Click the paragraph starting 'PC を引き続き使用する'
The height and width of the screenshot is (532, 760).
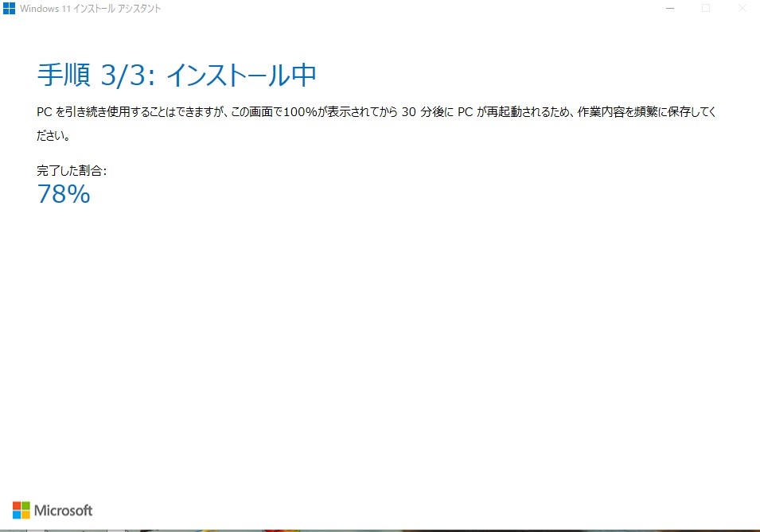(376, 123)
